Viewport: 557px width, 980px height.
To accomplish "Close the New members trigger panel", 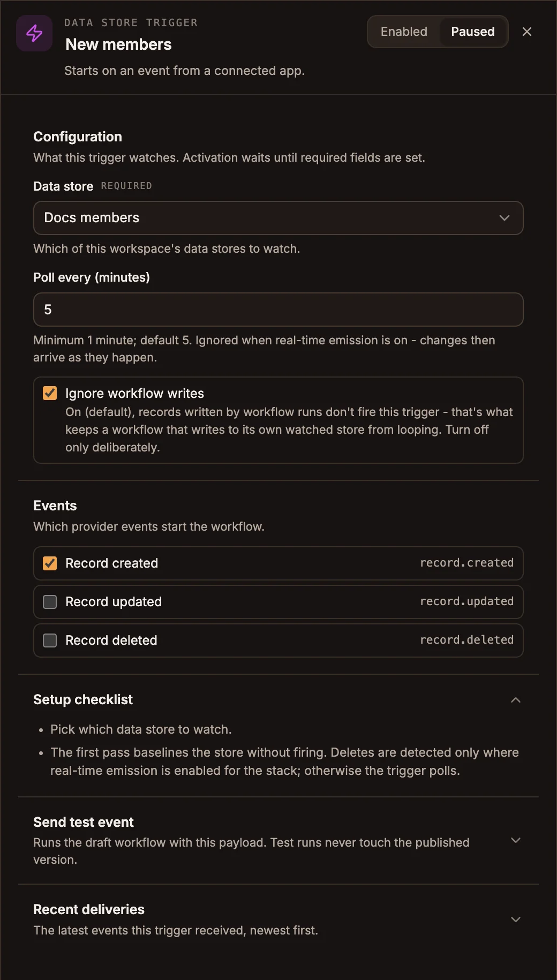I will [x=527, y=32].
